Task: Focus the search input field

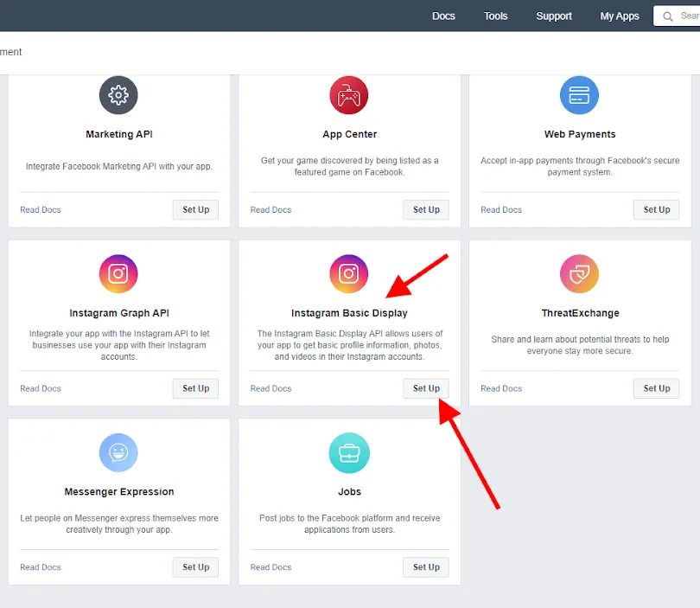Action: [x=677, y=16]
